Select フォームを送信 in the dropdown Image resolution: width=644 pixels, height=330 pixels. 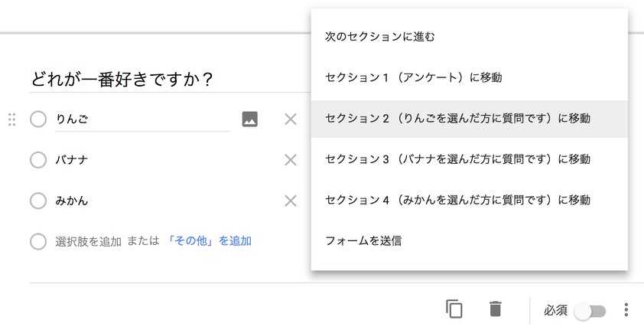[x=470, y=240]
